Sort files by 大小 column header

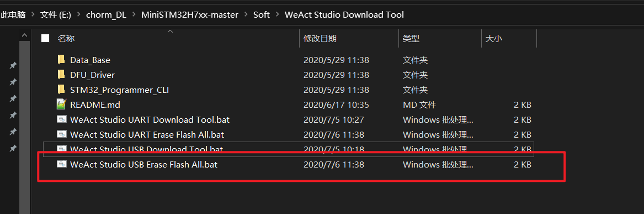494,38
